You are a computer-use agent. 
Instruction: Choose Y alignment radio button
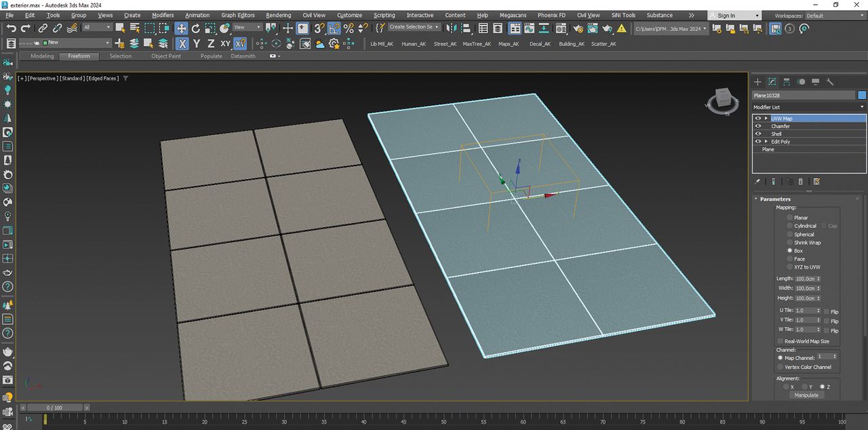(804, 387)
